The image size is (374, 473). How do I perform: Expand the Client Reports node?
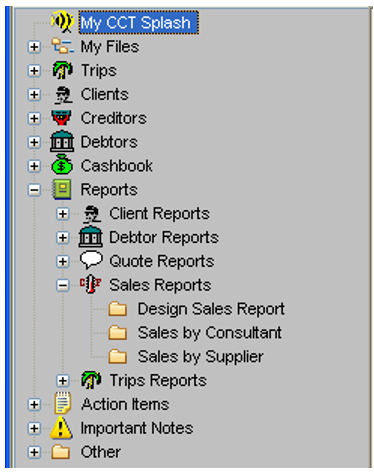click(x=63, y=214)
